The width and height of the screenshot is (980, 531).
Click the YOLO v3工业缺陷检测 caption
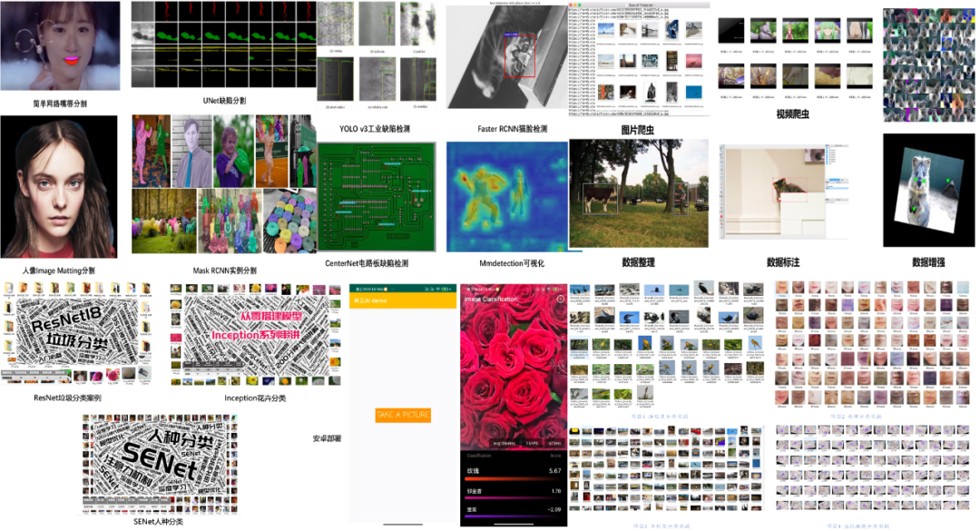coord(375,129)
